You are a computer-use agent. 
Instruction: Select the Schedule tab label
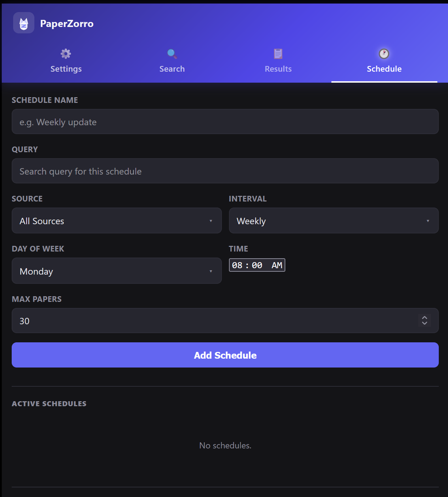click(384, 69)
